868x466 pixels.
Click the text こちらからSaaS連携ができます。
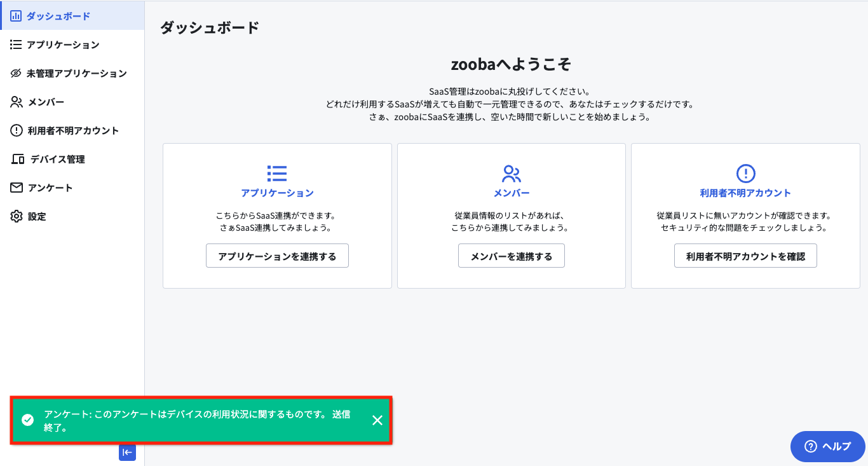[277, 216]
